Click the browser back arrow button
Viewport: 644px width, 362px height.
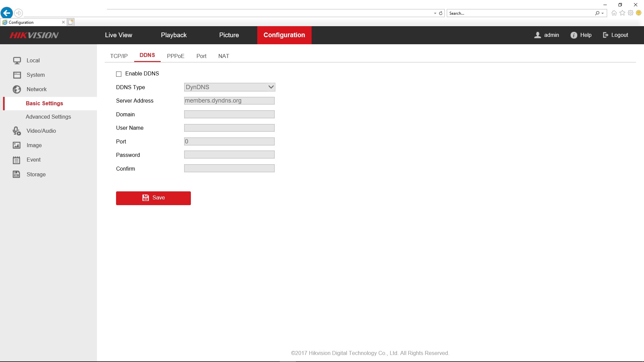point(7,13)
